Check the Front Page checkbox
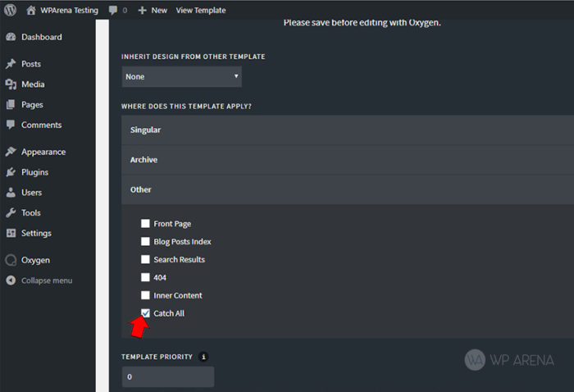Image resolution: width=574 pixels, height=392 pixels. pos(145,223)
